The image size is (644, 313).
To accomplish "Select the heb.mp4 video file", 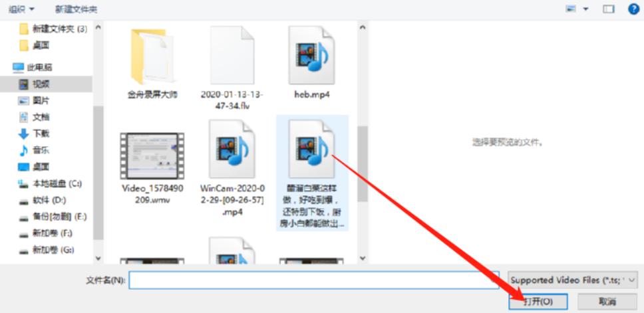I will [x=312, y=64].
